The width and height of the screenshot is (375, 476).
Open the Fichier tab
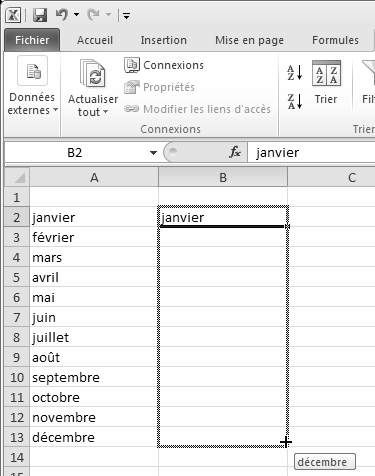(32, 40)
